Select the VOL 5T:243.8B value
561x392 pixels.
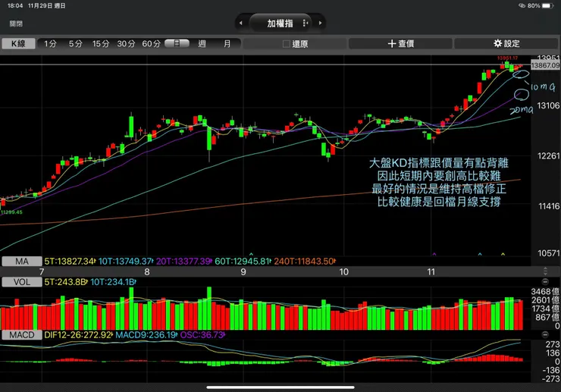point(65,282)
